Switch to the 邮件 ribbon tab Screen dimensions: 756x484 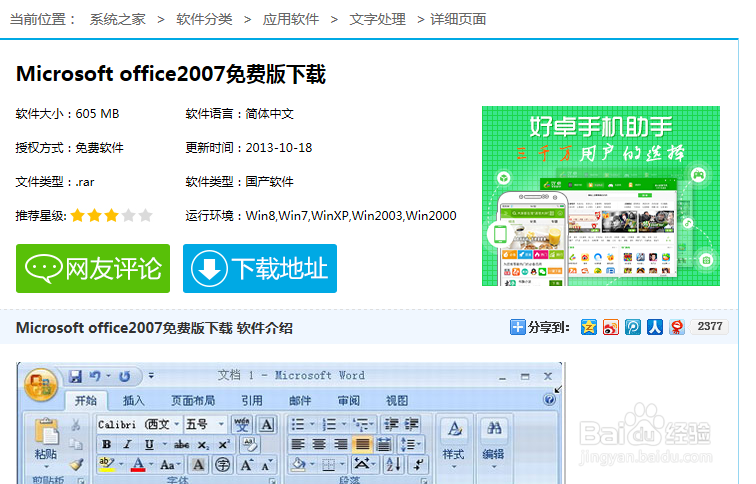300,401
